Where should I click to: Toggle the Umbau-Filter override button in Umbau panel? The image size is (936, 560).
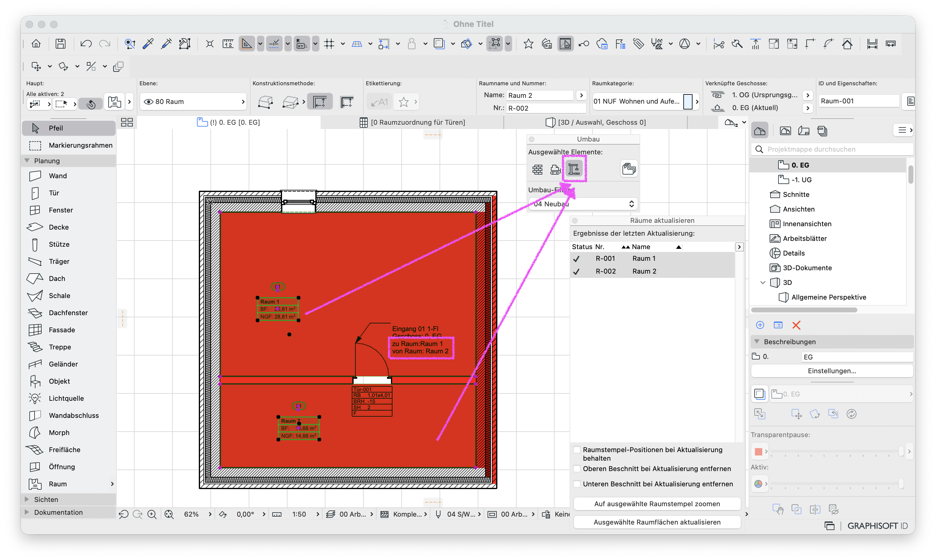pos(629,169)
